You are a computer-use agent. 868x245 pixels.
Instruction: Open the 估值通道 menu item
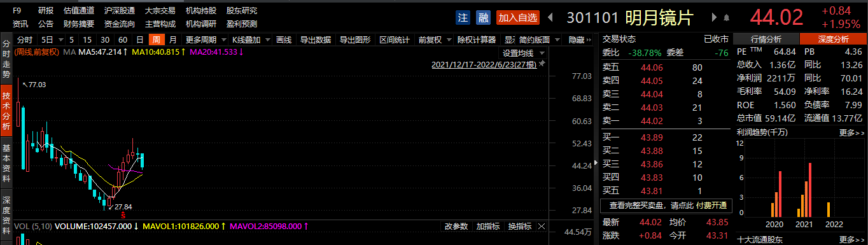(x=79, y=11)
